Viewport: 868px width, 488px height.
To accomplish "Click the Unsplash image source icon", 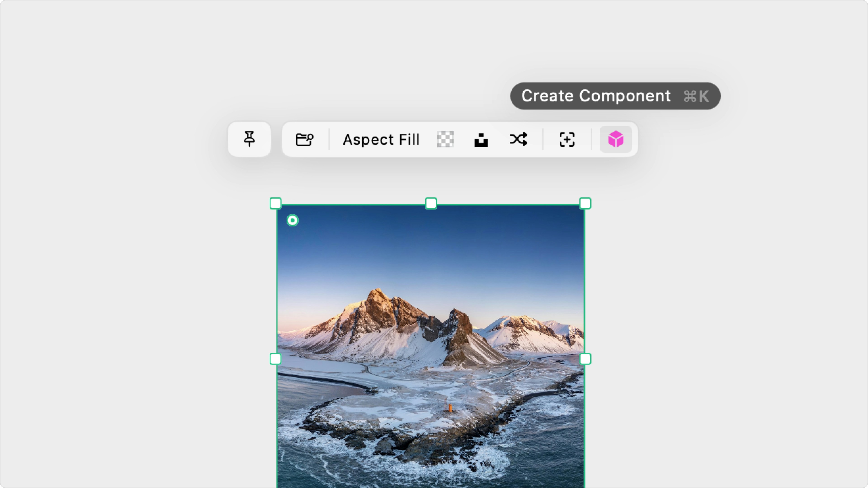I will (x=481, y=139).
